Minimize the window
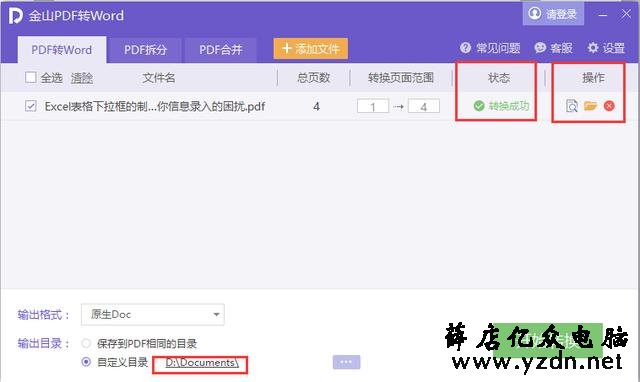This screenshot has height=382, width=640. tap(603, 15)
